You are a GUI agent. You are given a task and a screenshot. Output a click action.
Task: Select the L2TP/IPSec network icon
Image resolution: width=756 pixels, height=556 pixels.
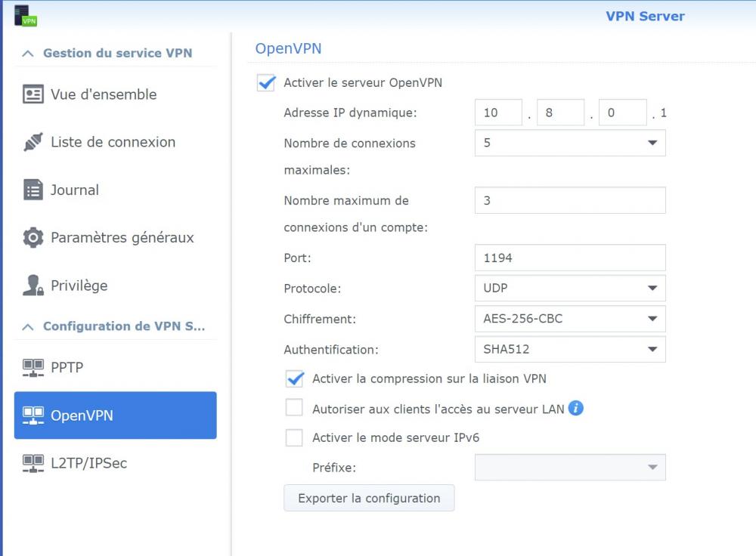(x=33, y=464)
